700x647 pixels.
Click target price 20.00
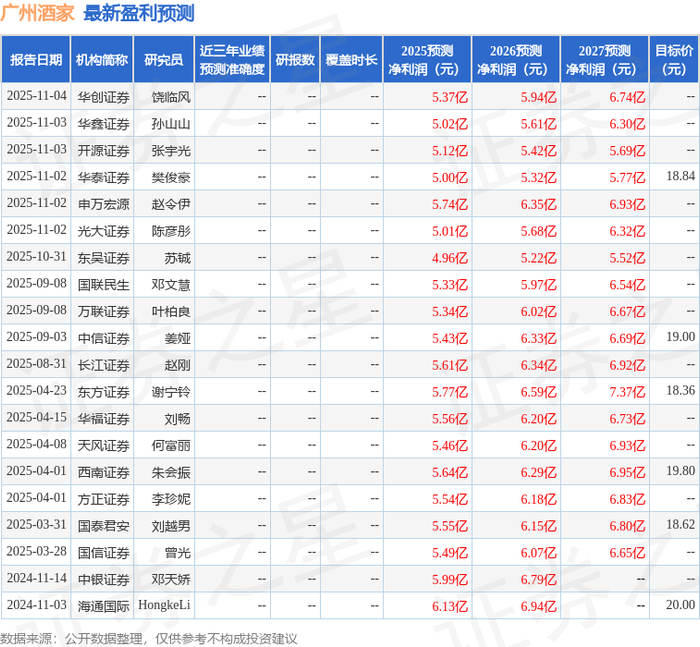pyautogui.click(x=680, y=605)
